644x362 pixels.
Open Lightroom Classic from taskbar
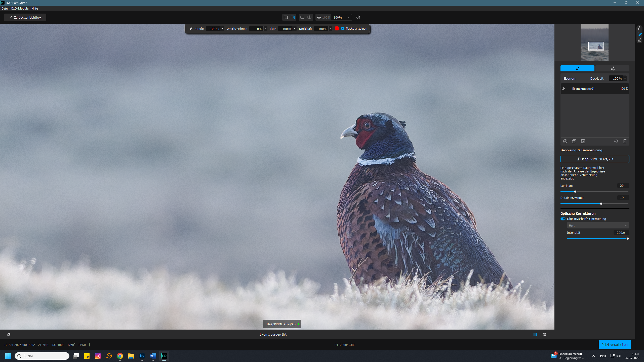142,356
